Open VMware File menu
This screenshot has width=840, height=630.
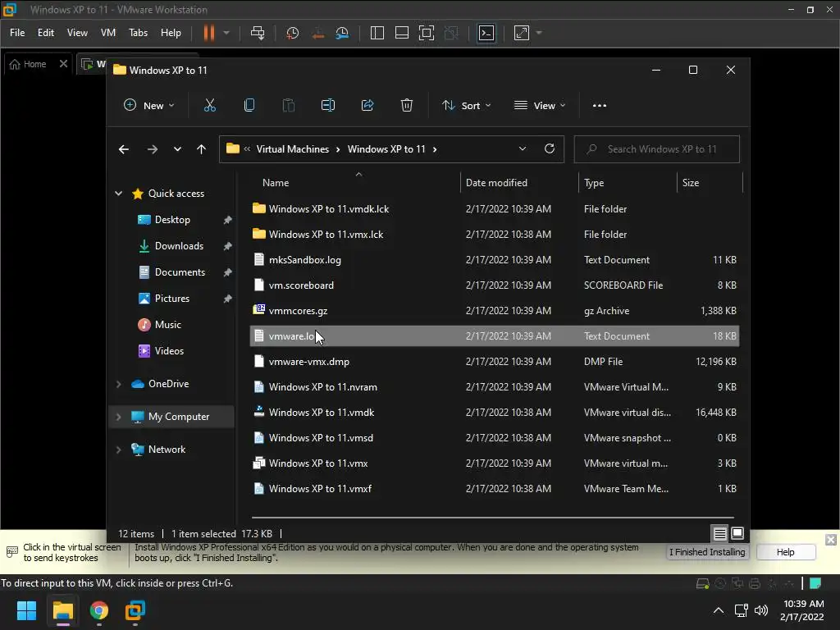click(17, 33)
